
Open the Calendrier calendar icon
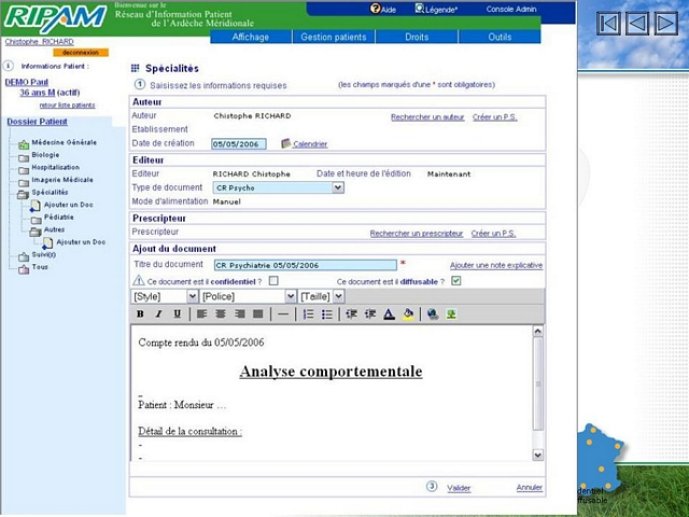point(286,143)
